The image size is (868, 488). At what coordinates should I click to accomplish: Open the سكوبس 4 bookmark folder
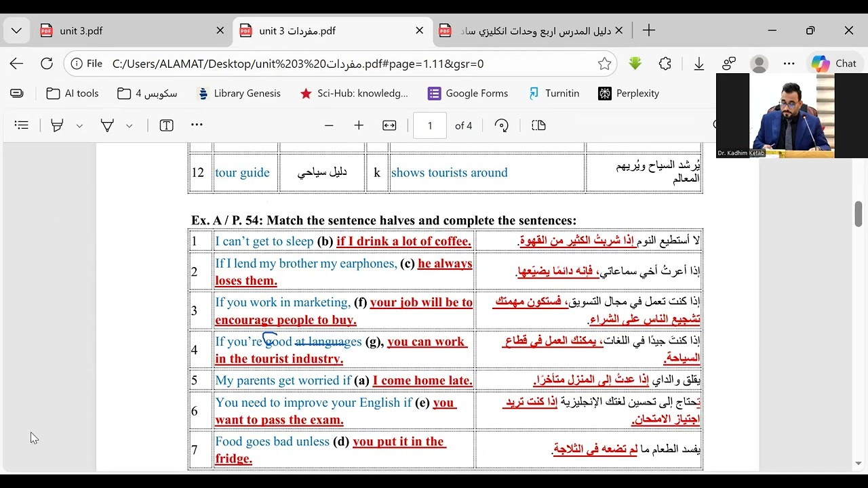147,94
